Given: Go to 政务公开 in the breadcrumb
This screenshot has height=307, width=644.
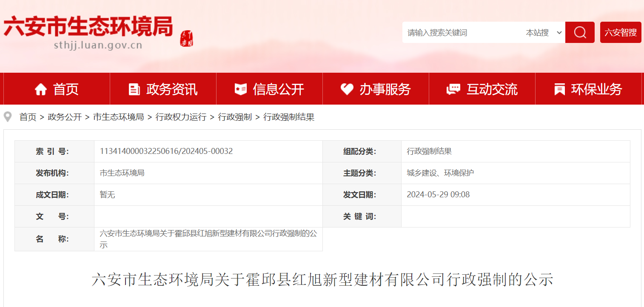Looking at the screenshot, I should click(65, 117).
